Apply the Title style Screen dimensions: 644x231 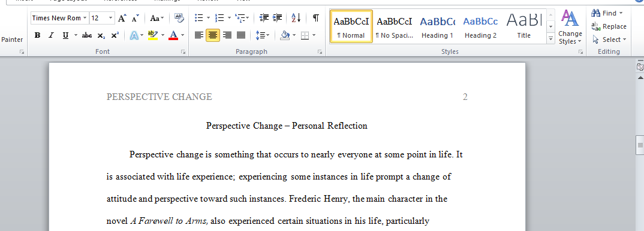[523, 26]
